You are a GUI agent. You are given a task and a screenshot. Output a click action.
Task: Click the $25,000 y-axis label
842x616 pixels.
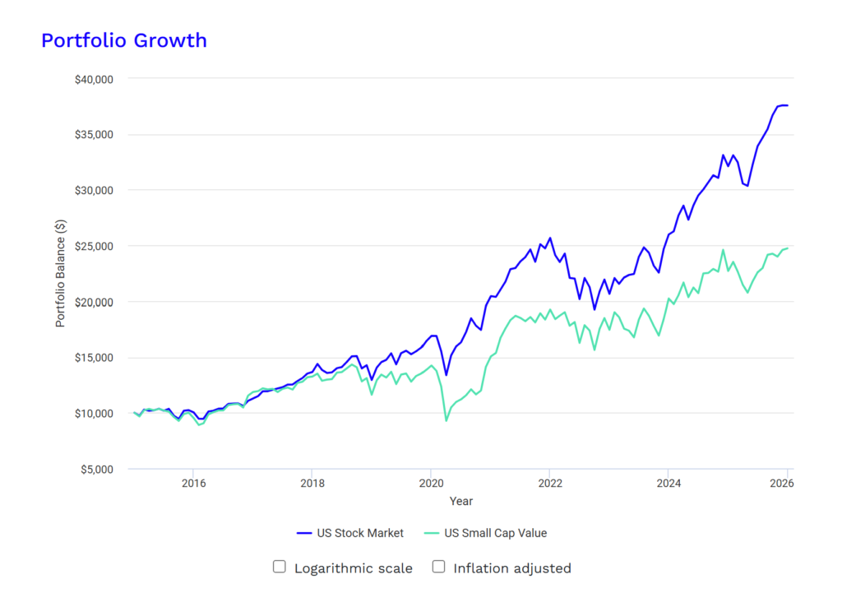tap(94, 247)
